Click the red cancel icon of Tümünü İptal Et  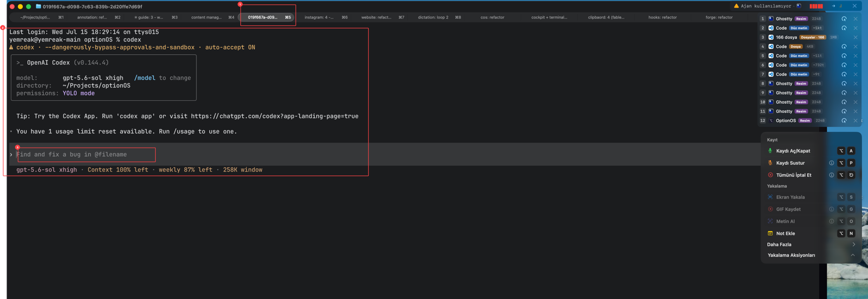point(770,175)
